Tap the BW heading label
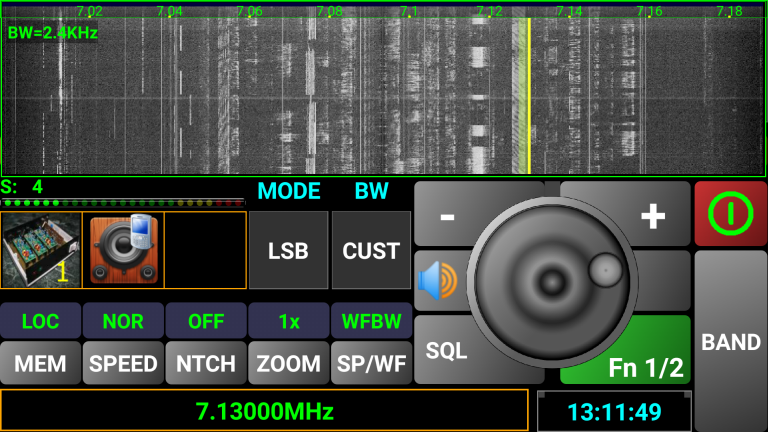768x432 pixels. [x=371, y=191]
